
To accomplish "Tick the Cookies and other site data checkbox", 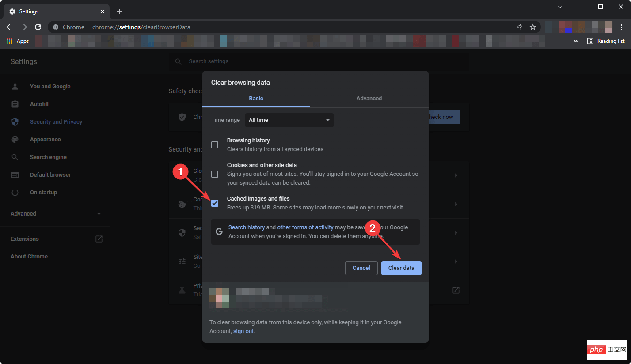I will (x=215, y=174).
